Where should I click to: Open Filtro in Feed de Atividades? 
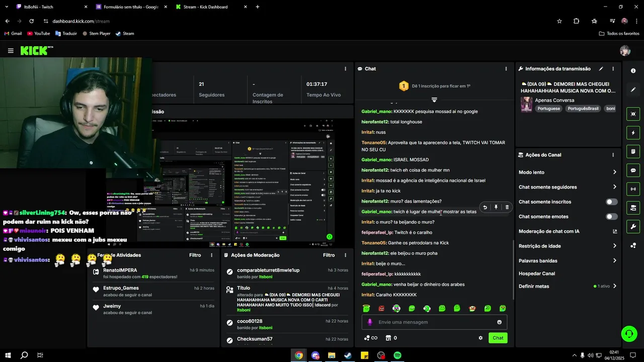(x=195, y=255)
